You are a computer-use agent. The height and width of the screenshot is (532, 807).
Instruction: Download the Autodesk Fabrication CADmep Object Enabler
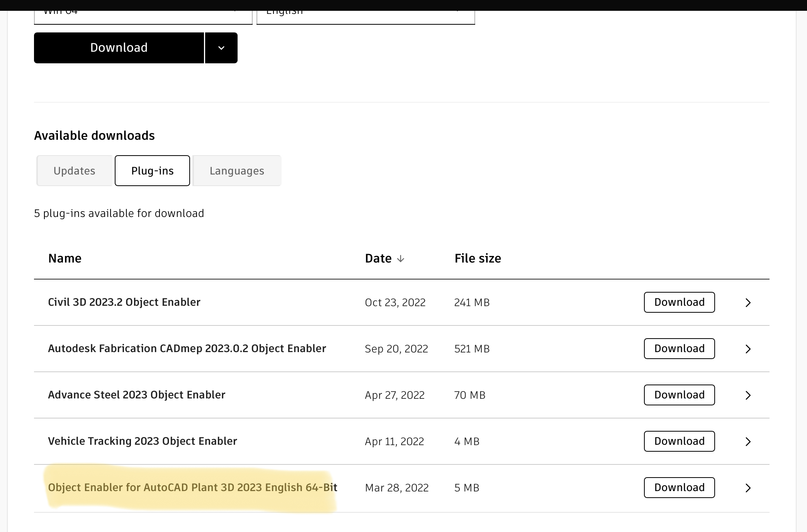[x=679, y=349]
